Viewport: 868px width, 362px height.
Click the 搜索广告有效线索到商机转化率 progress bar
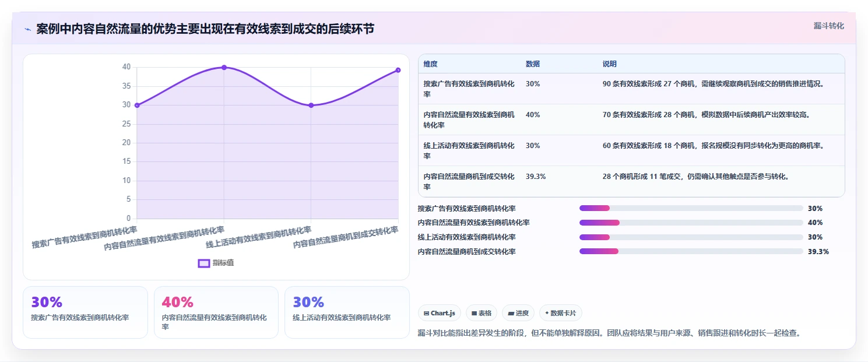click(691, 208)
